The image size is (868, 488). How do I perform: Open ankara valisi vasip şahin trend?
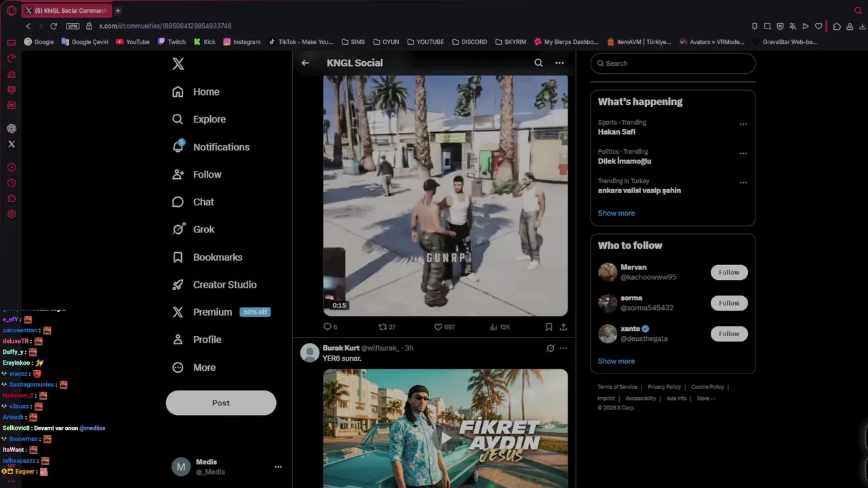point(639,190)
